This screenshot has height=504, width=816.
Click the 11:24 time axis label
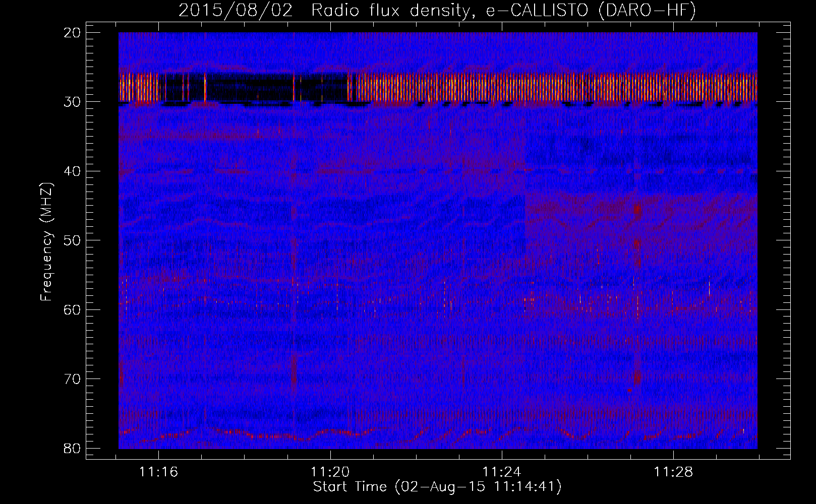click(502, 472)
